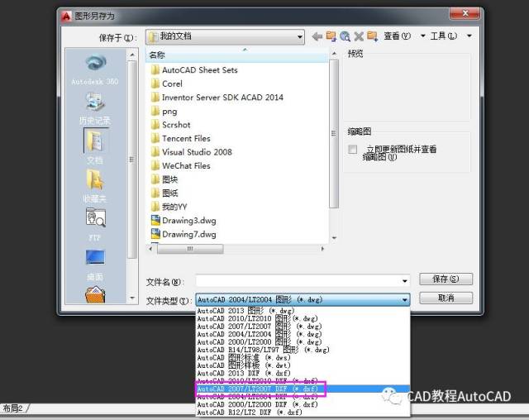Select AutoCAD 图形标准 (*.dws) type

303,358
